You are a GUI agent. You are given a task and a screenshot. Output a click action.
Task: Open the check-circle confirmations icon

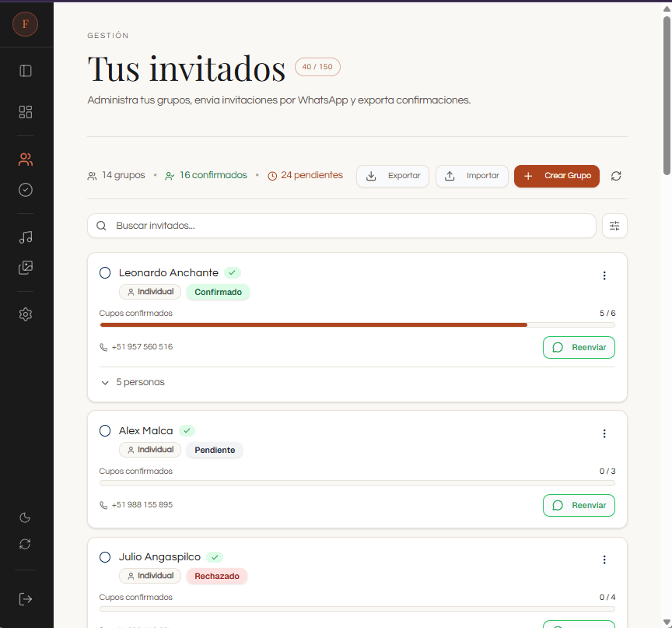[26, 190]
